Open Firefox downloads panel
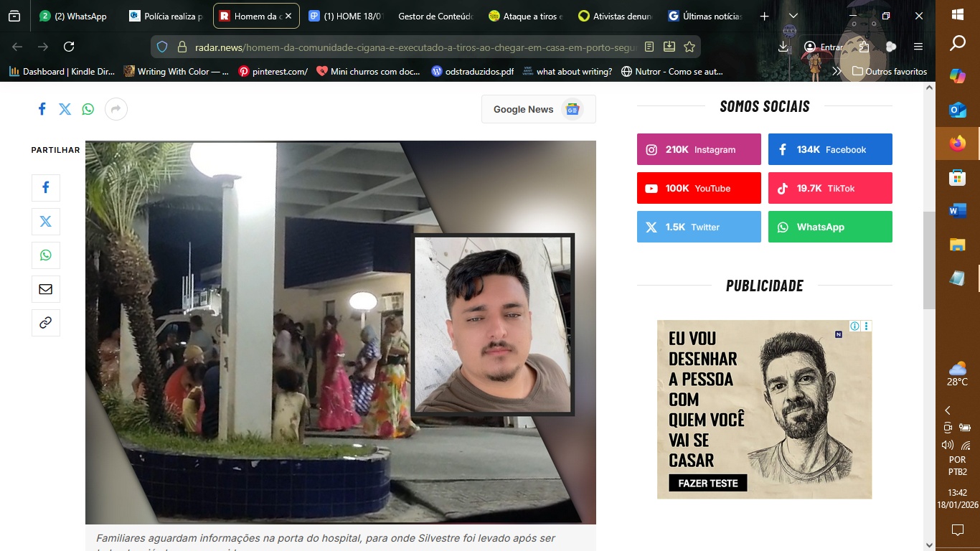The height and width of the screenshot is (551, 980). pos(783,47)
